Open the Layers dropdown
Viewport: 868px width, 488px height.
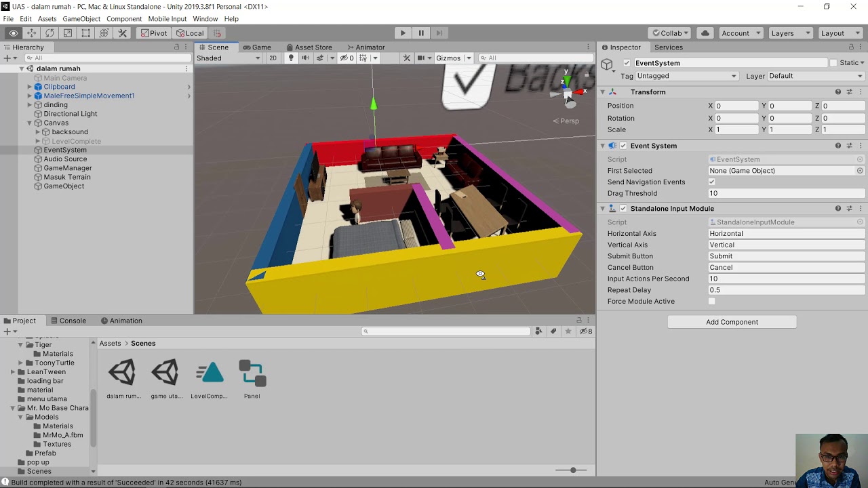[x=789, y=33]
